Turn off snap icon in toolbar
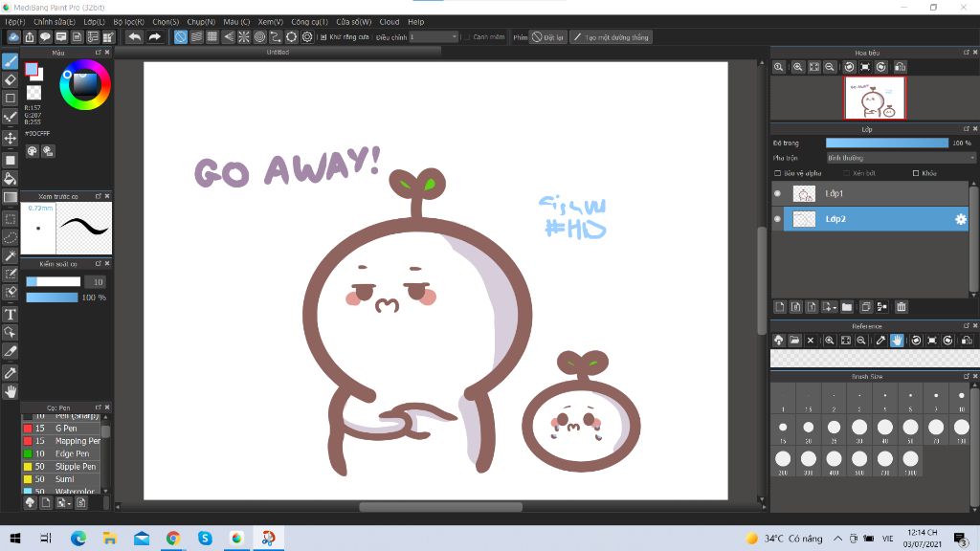The width and height of the screenshot is (980, 551). 181,37
